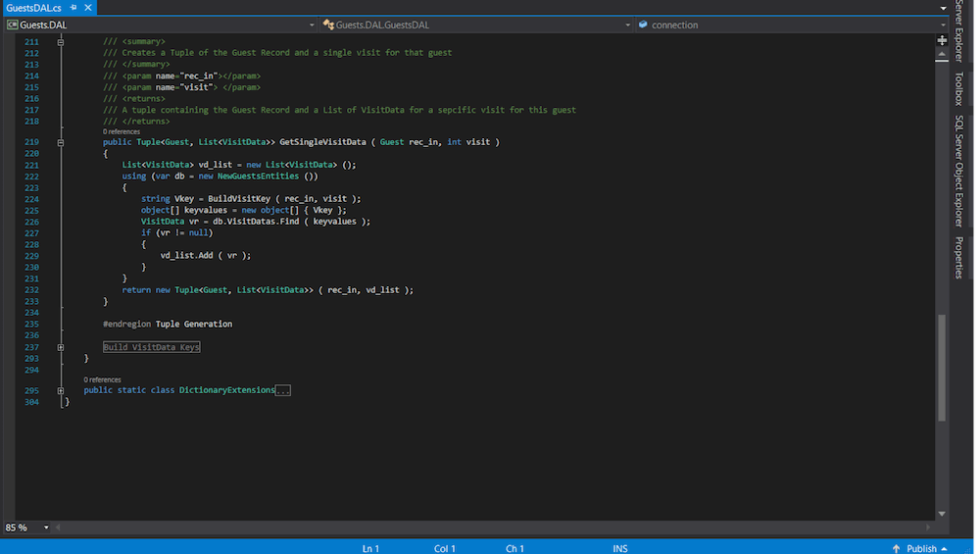Open the Toolbox side panel tab
980x554 pixels.
(958, 88)
